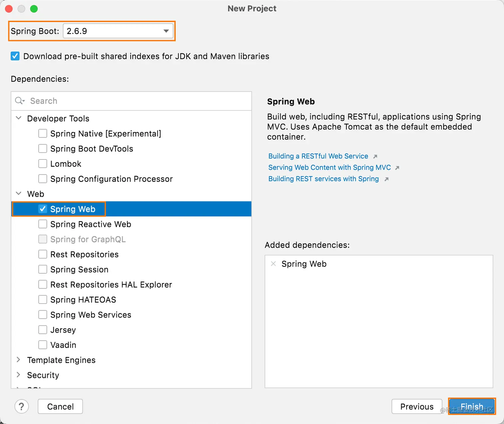Collapse the Developer Tools category
The height and width of the screenshot is (424, 504).
point(19,118)
